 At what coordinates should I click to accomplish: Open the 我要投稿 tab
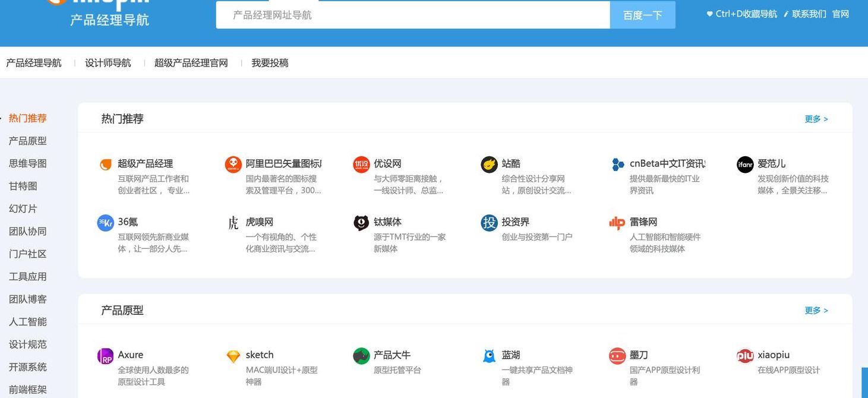coord(270,63)
